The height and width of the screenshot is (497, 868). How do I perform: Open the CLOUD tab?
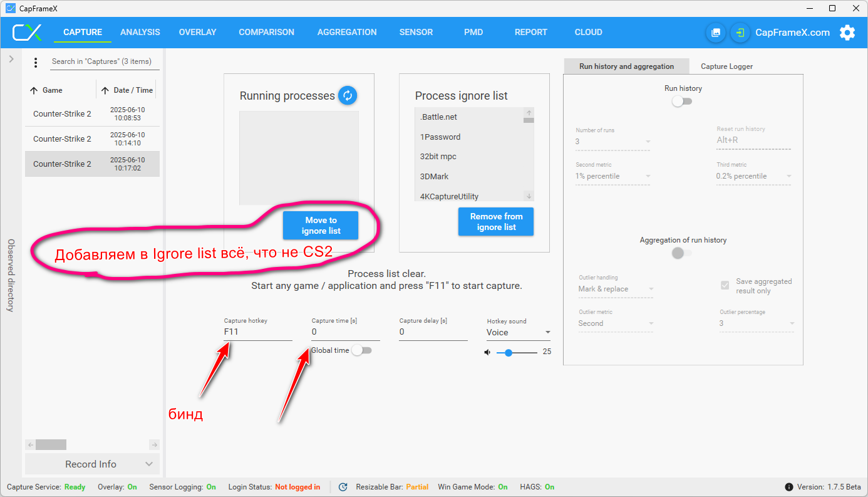coord(589,32)
